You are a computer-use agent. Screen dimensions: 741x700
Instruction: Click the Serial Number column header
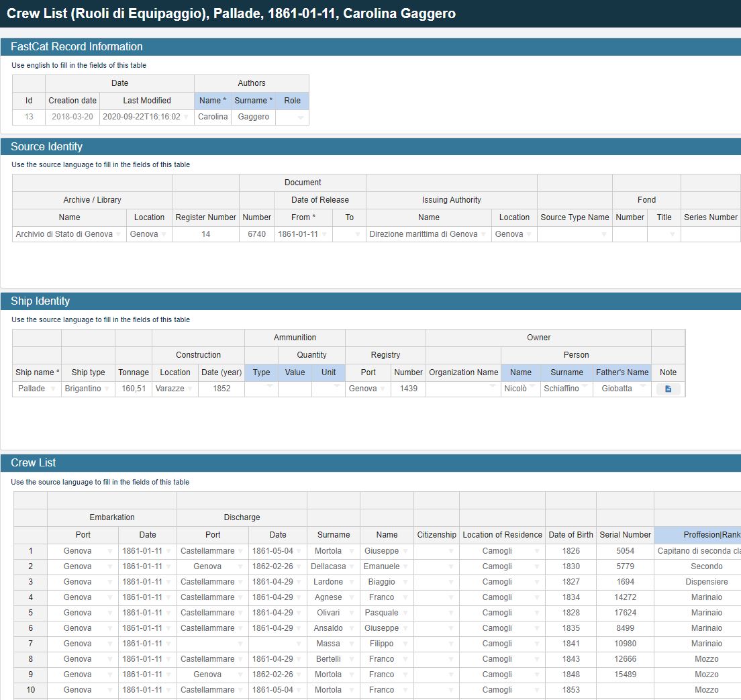point(625,535)
